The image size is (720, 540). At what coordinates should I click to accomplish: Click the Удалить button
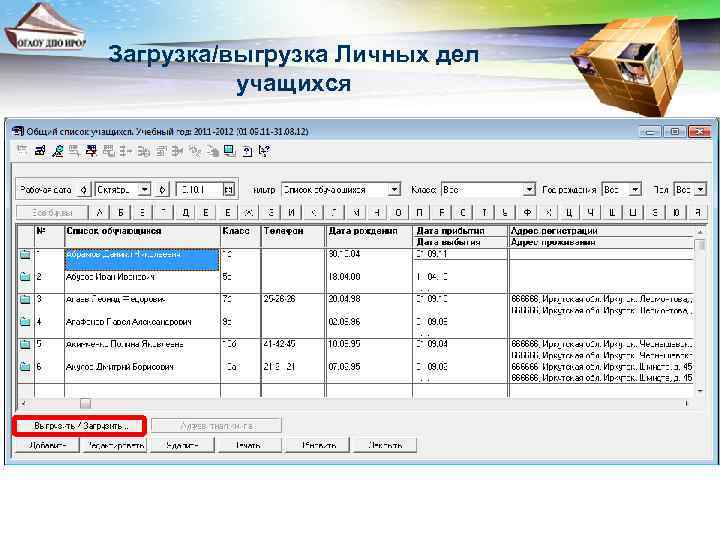(182, 445)
